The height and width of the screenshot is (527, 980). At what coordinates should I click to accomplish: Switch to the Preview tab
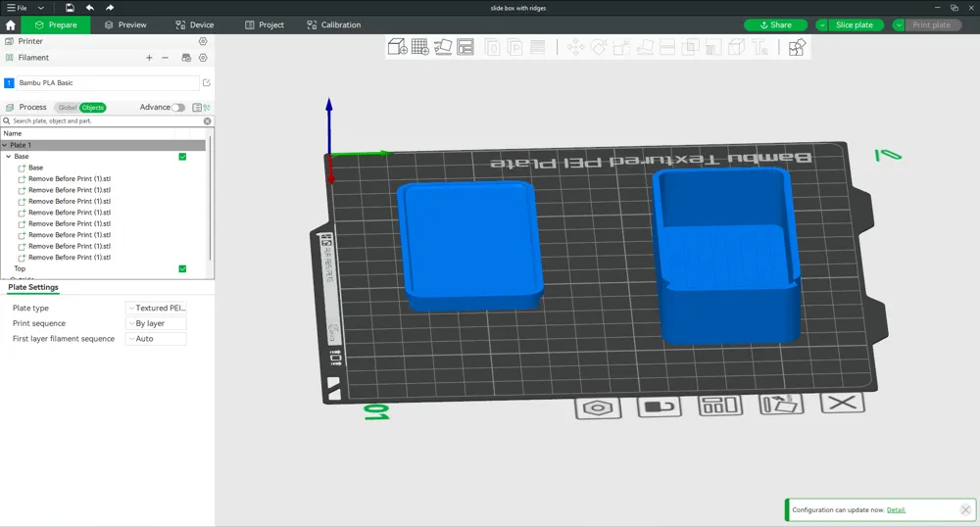tap(125, 24)
